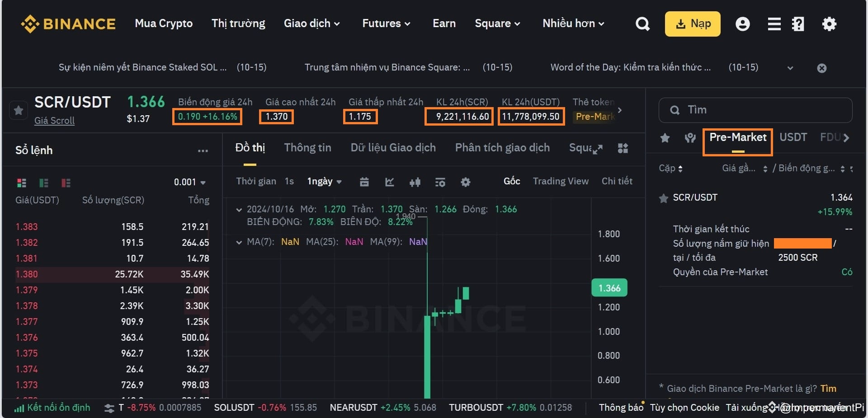Expand the 1ngày timeframe dropdown

click(324, 181)
